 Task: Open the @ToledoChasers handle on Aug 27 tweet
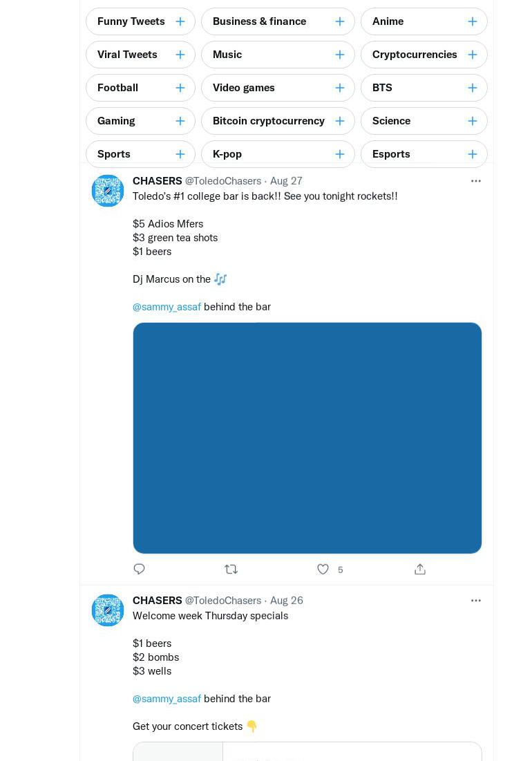point(223,181)
